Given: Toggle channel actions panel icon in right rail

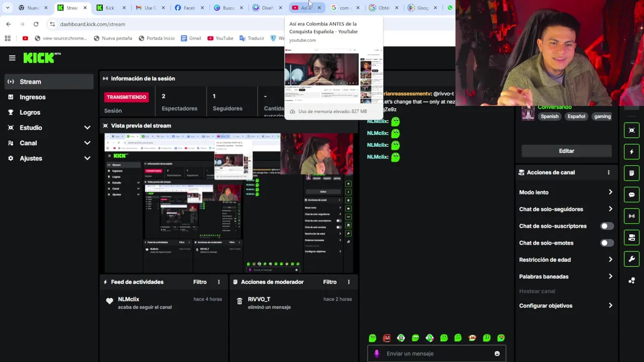Looking at the screenshot, I should click(631, 238).
